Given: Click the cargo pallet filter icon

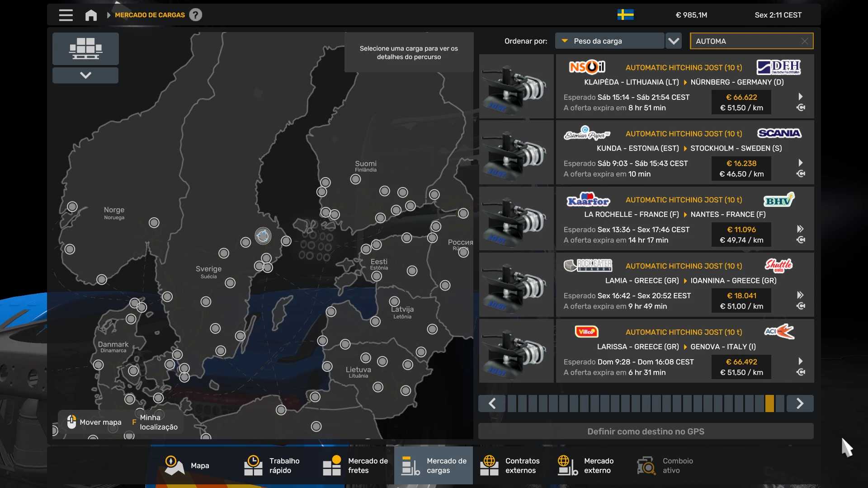Looking at the screenshot, I should [85, 48].
